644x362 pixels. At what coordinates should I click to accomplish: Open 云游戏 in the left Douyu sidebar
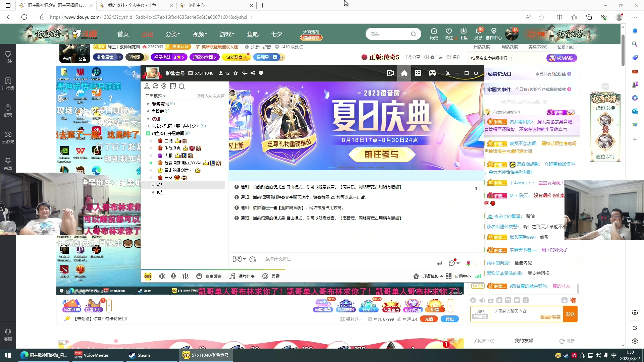pyautogui.click(x=8, y=137)
